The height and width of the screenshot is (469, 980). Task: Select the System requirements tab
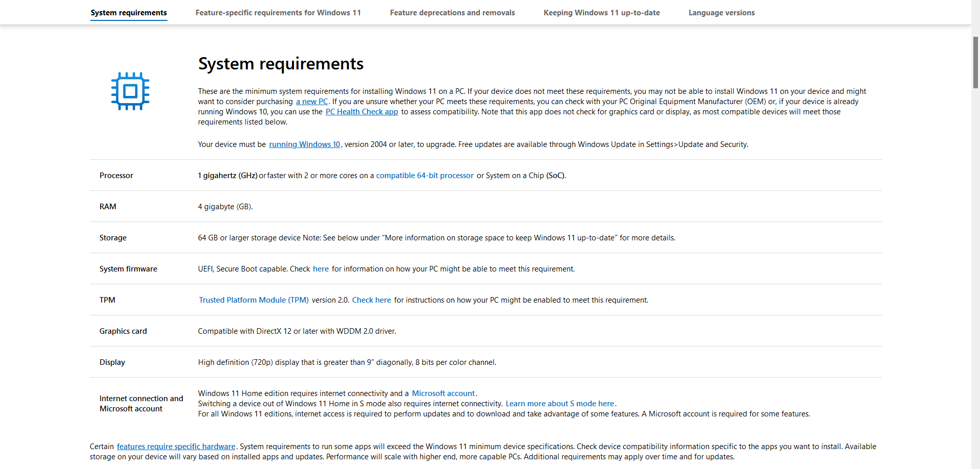(129, 13)
